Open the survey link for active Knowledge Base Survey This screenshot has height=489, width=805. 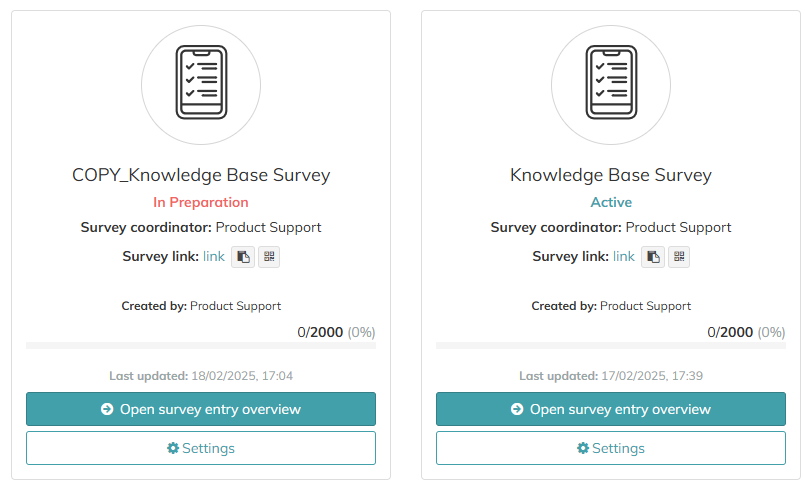624,257
